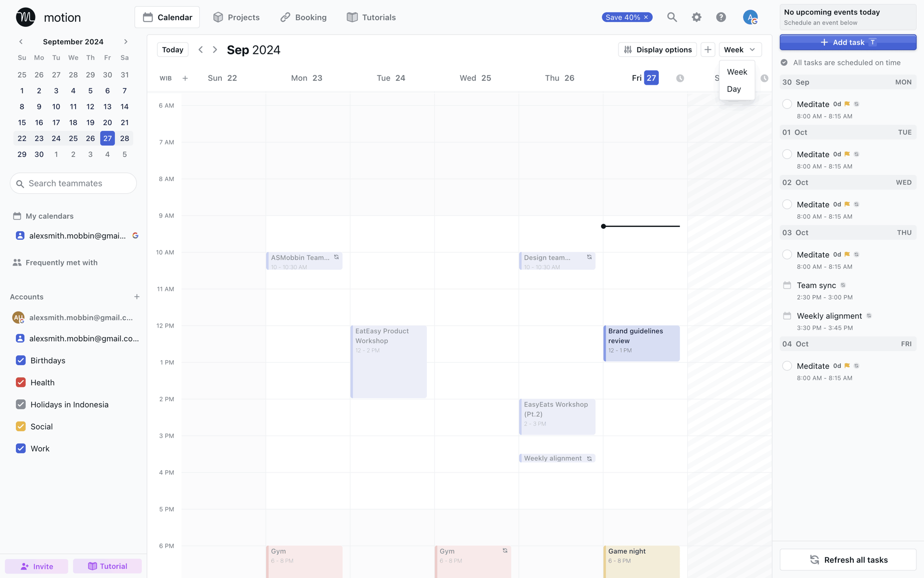Click recurring icon on Weekly alignment event
Screen dimensions: 924x578
[589, 459]
